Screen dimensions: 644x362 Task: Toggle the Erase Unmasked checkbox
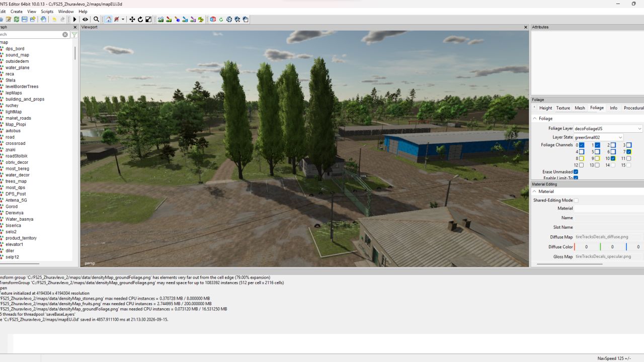coord(576,172)
